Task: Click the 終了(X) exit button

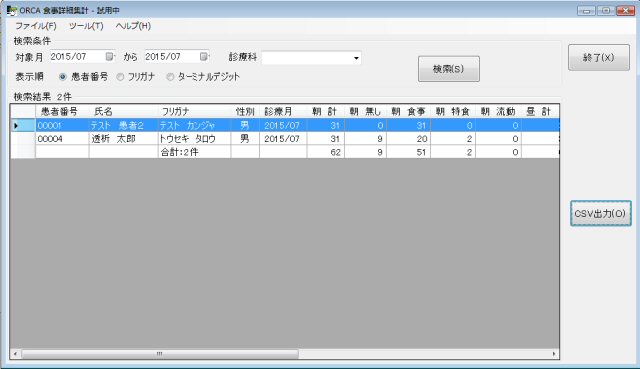Action: pos(599,58)
